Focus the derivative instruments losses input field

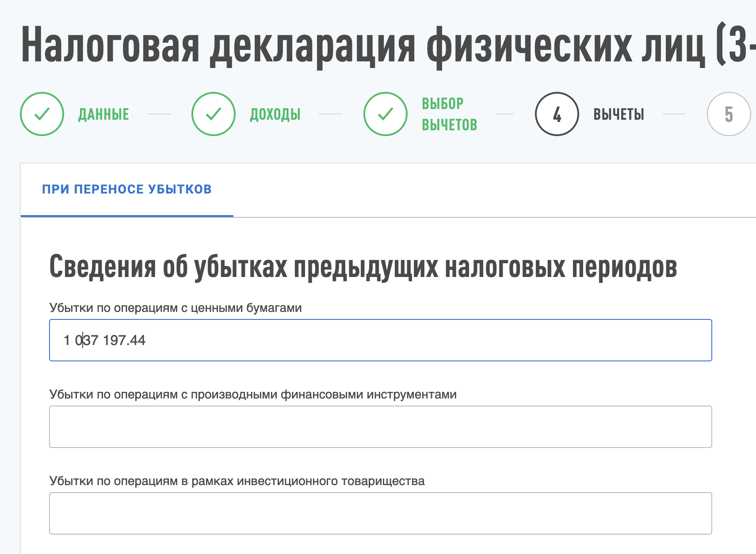coord(381,427)
